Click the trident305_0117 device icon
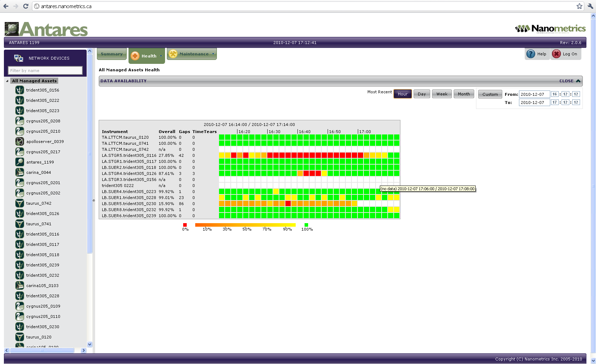The image size is (596, 364). [x=20, y=244]
